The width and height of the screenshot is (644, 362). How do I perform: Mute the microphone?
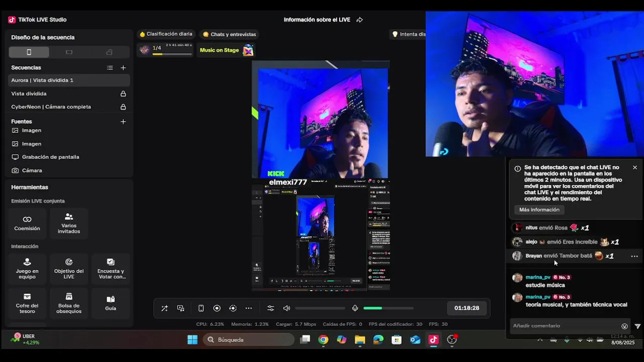point(355,308)
